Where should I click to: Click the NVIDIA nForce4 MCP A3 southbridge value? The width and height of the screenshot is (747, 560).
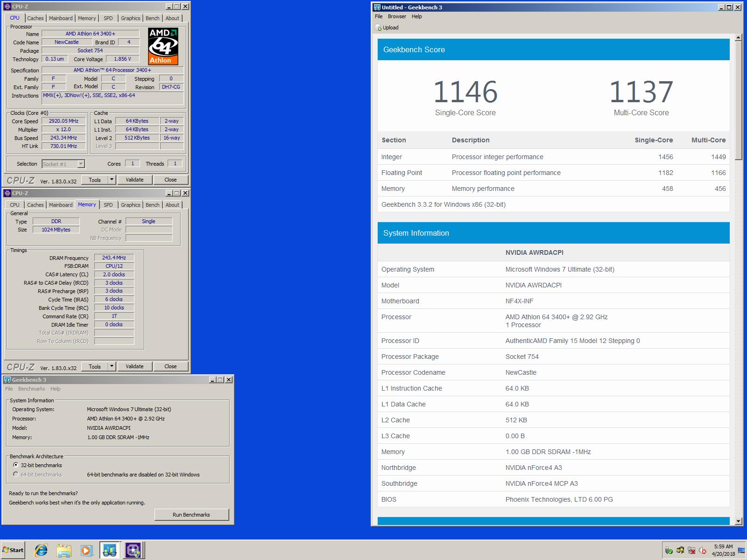coord(541,483)
